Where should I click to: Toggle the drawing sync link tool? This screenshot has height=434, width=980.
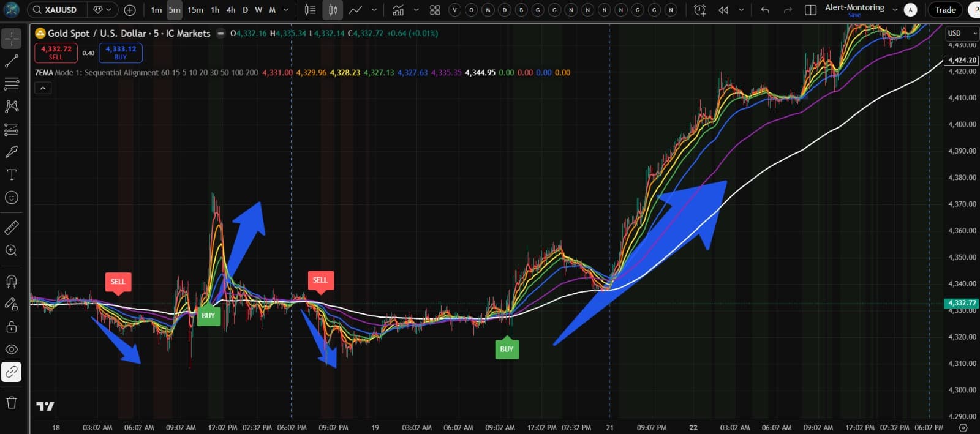pyautogui.click(x=12, y=372)
